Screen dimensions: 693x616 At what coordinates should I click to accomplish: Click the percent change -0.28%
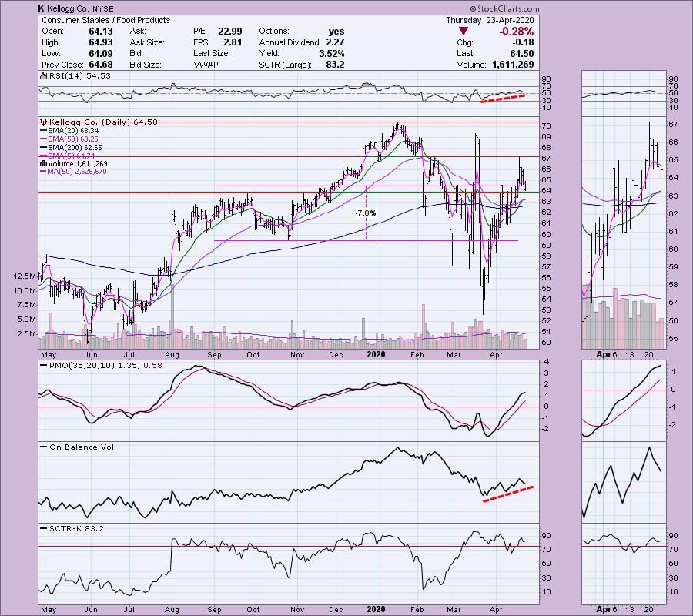(x=516, y=32)
